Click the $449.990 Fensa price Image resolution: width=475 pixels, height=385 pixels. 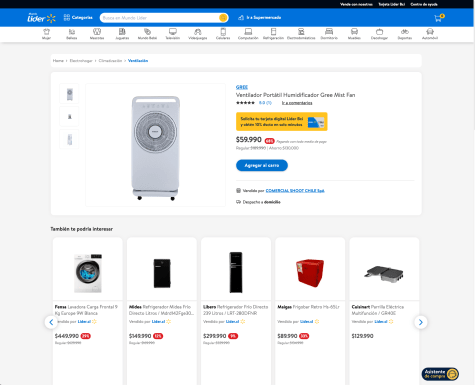[x=67, y=336]
